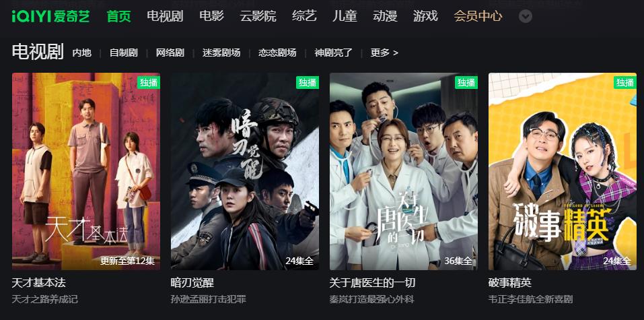Open the 云影院 section
Viewport: 644px width, 320px height.
pos(258,16)
